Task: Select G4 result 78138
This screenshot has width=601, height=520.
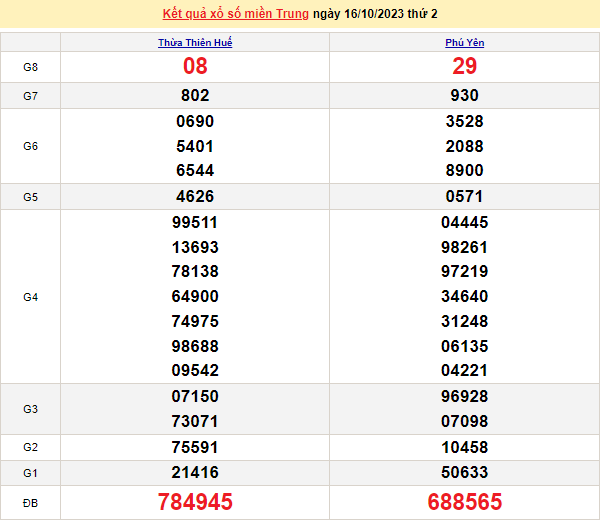Action: tap(195, 272)
